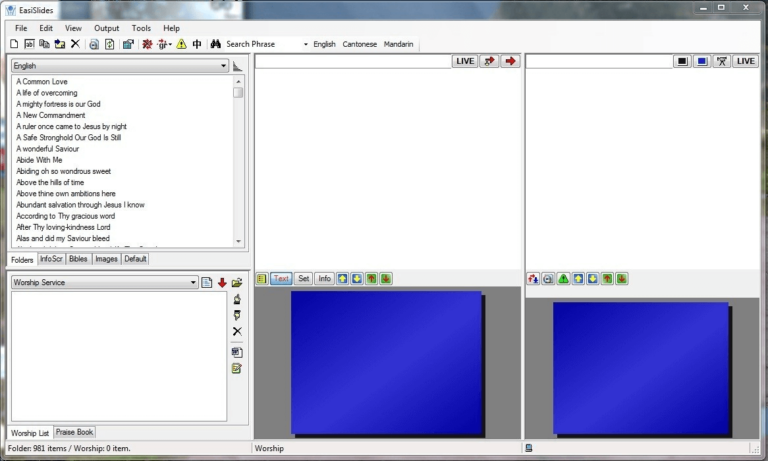Click the blue preview slide thumbnail

(x=386, y=363)
